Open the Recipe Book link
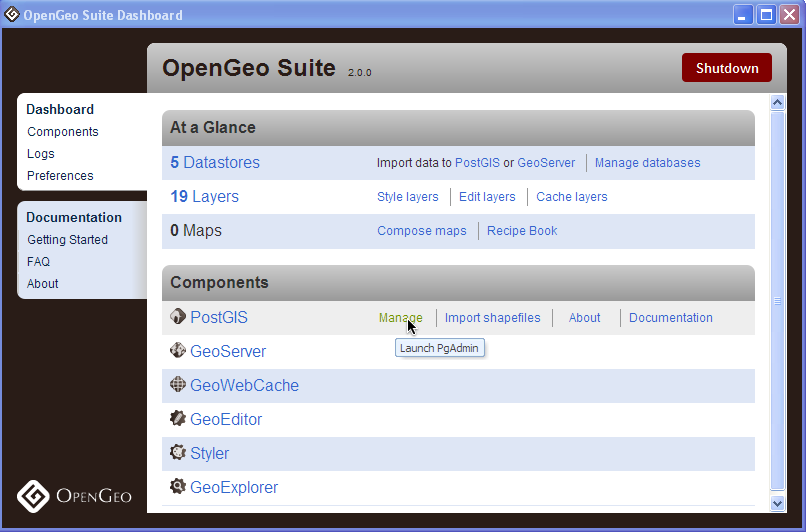The width and height of the screenshot is (806, 532). coord(522,231)
